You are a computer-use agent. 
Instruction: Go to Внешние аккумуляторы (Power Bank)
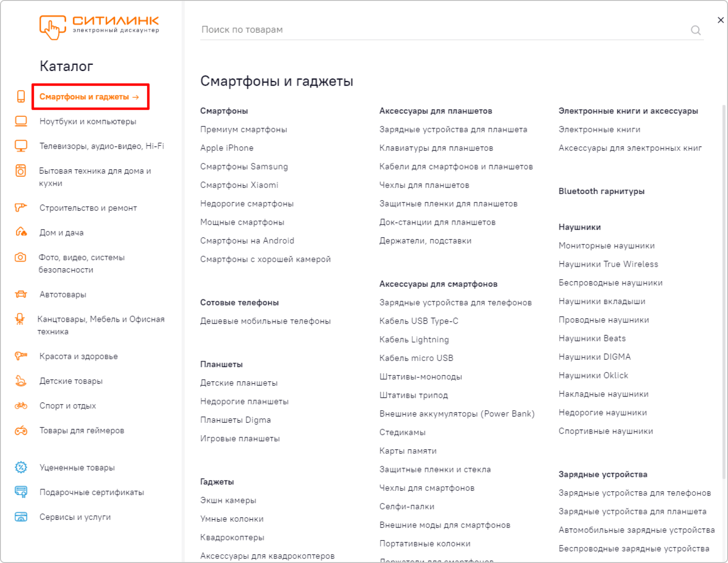(457, 414)
